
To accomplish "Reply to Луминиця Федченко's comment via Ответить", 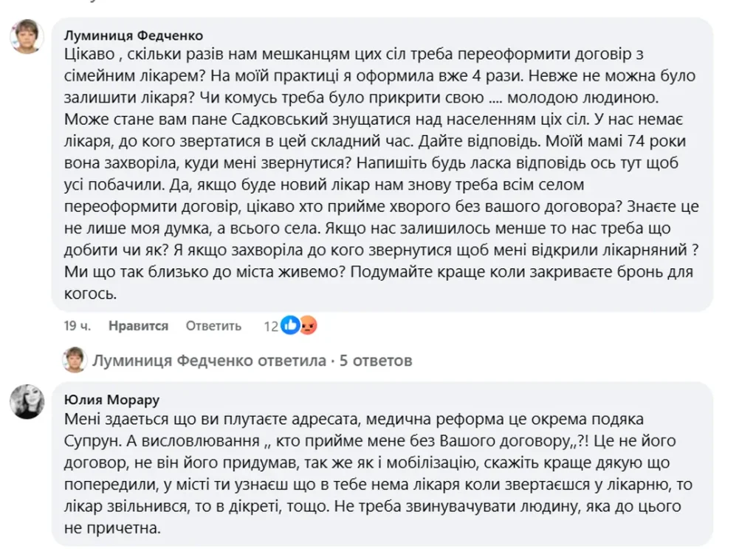I will coord(213,326).
